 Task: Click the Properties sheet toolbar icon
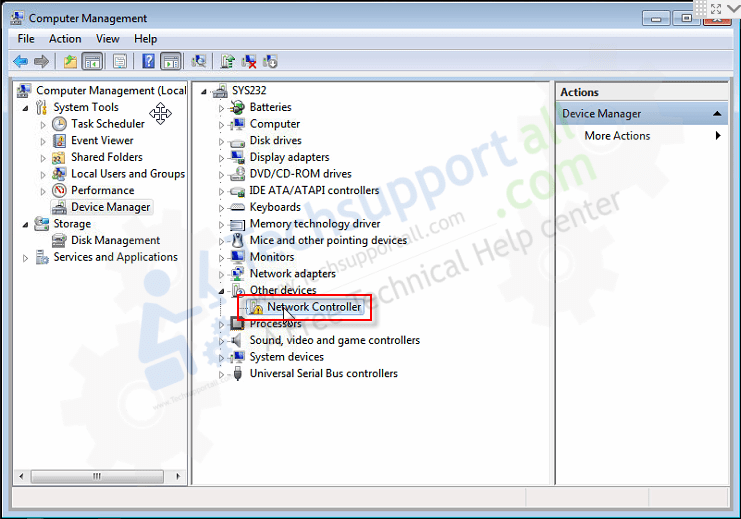120,61
